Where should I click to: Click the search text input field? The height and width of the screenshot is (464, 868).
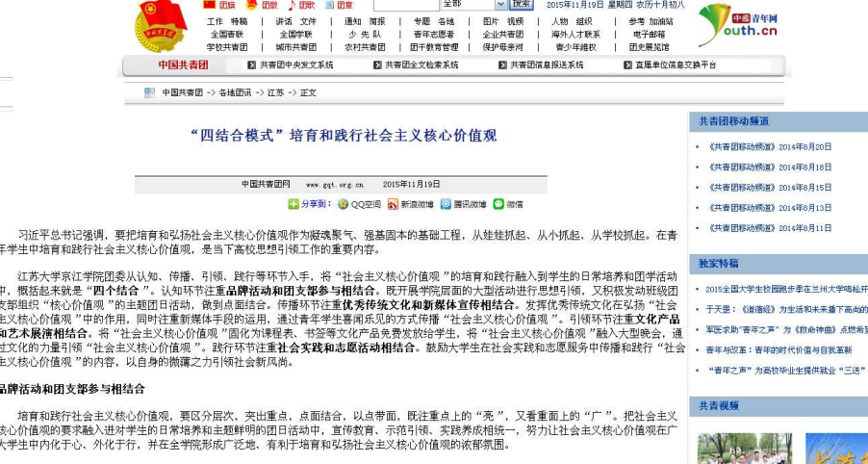click(405, 4)
